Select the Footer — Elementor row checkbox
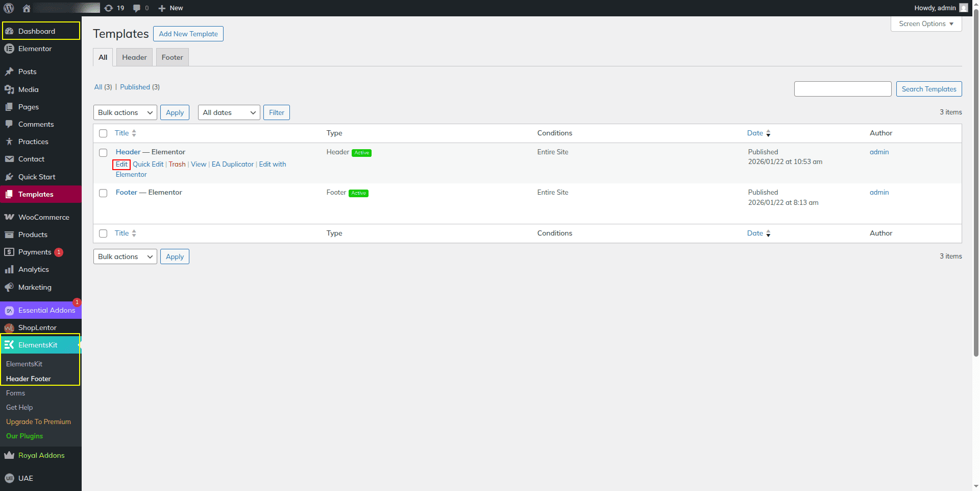This screenshot has height=491, width=980. [103, 193]
